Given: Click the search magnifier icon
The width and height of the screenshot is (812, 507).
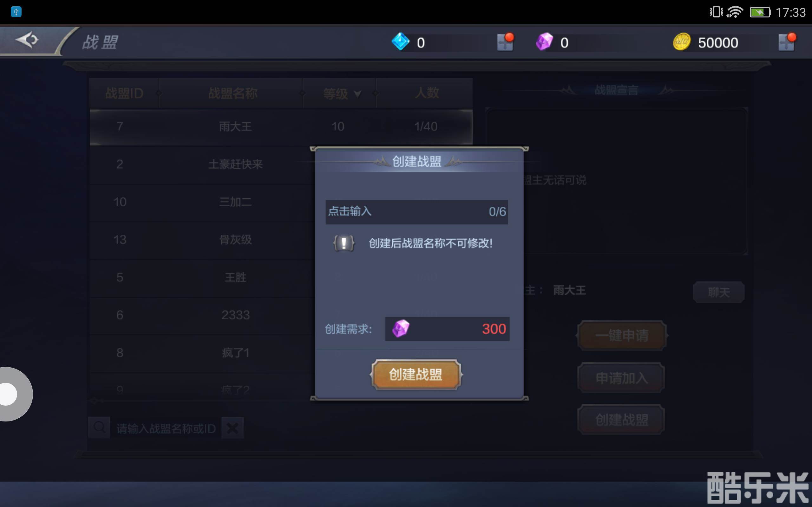Looking at the screenshot, I should 99,427.
